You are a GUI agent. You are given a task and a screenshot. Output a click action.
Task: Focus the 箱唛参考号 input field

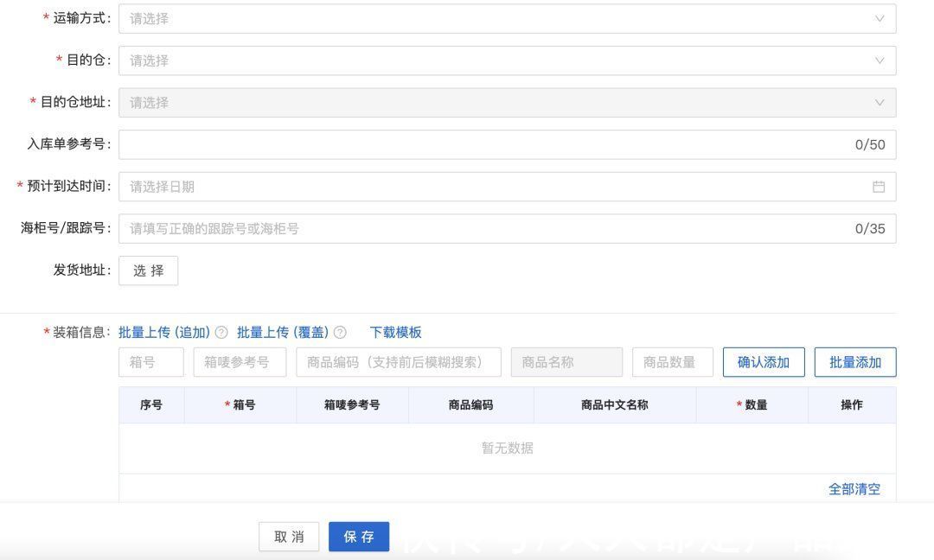point(240,362)
